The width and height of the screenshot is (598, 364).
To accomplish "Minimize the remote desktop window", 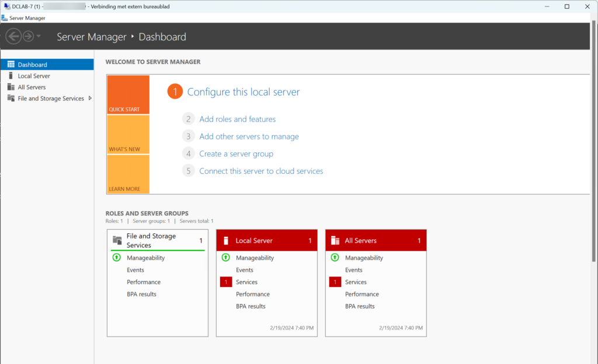I will click(x=547, y=6).
